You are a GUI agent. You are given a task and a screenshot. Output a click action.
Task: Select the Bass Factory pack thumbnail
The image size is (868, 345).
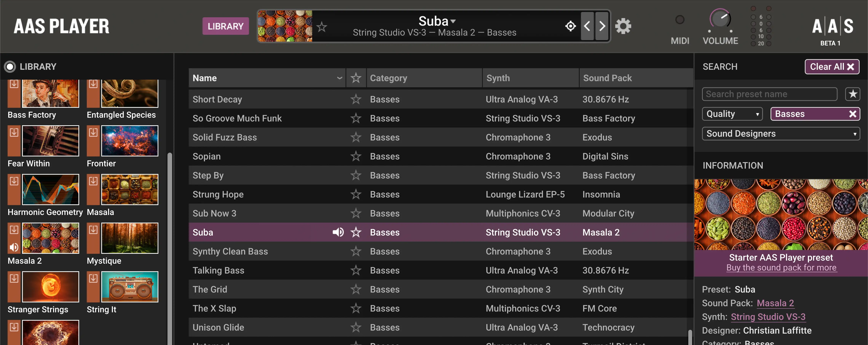click(51, 93)
